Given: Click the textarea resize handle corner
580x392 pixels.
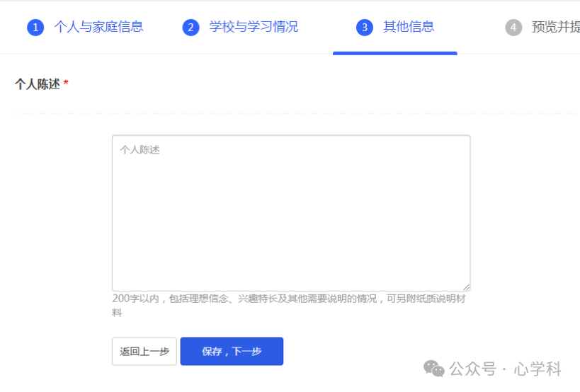Looking at the screenshot, I should click(467, 287).
